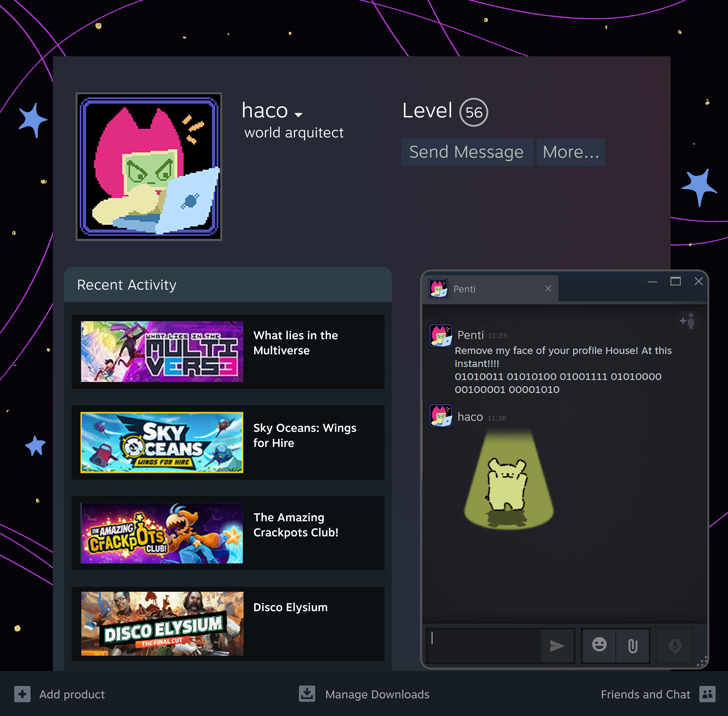Click the Manage Downloads arrow icon
The width and height of the screenshot is (728, 716).
click(x=307, y=694)
